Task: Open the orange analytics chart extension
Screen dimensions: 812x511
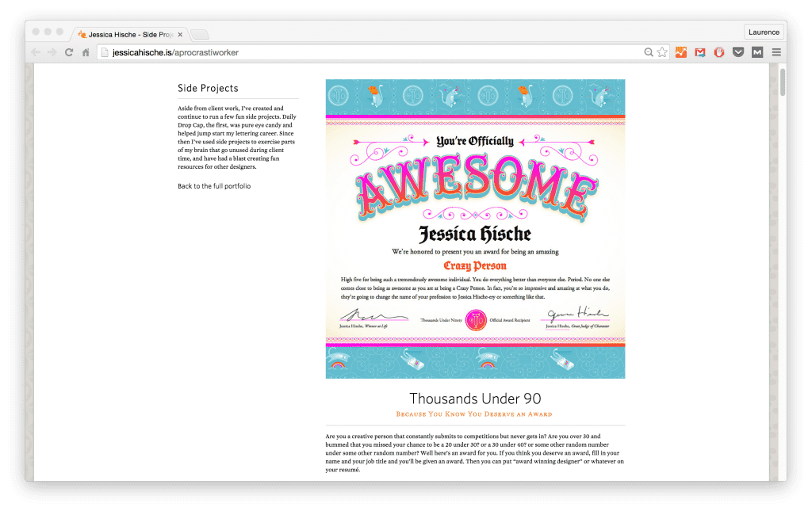Action: 681,52
